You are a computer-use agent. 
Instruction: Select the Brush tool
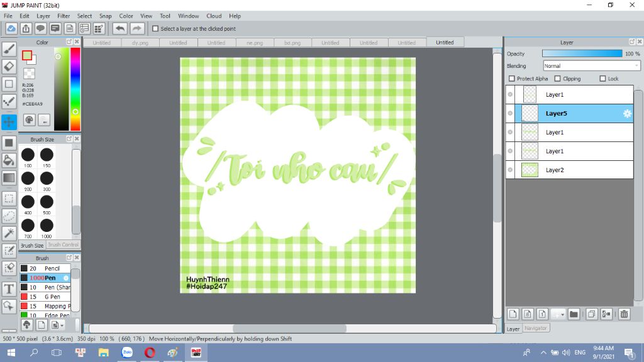[9, 49]
